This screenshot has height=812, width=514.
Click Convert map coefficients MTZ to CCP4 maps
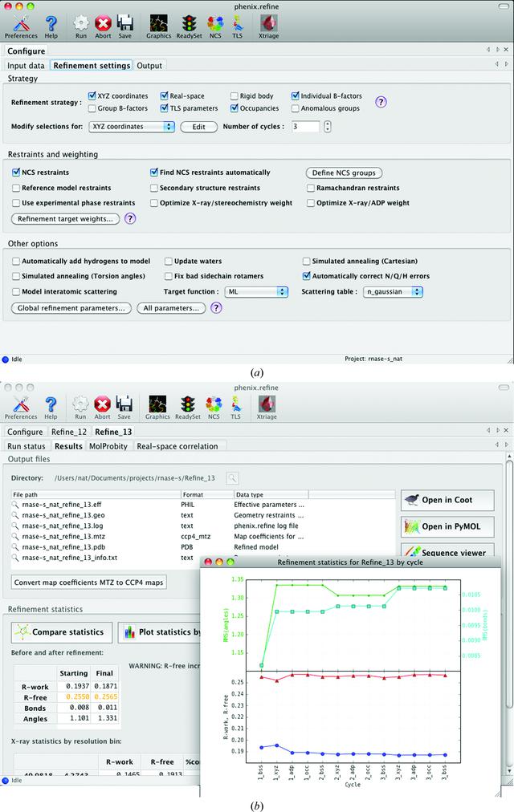(88, 583)
